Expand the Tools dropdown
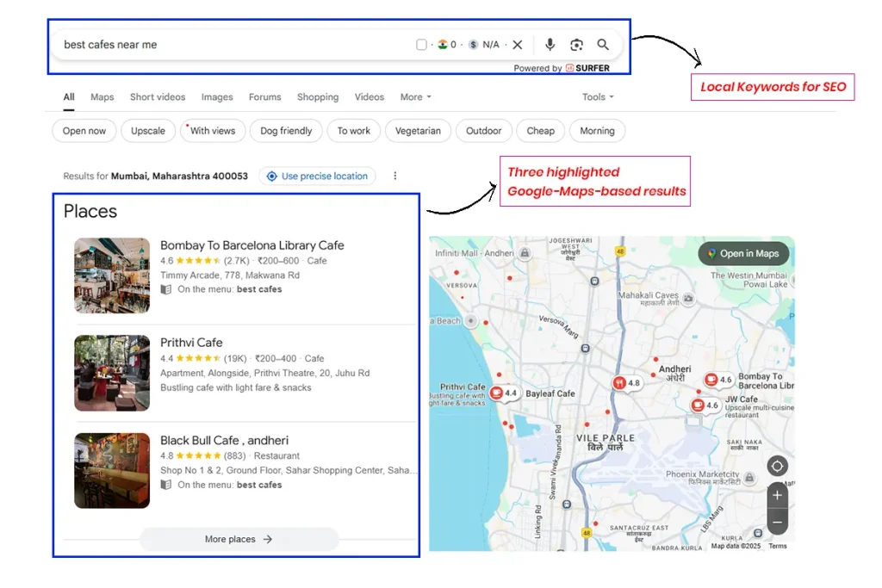 coord(598,97)
